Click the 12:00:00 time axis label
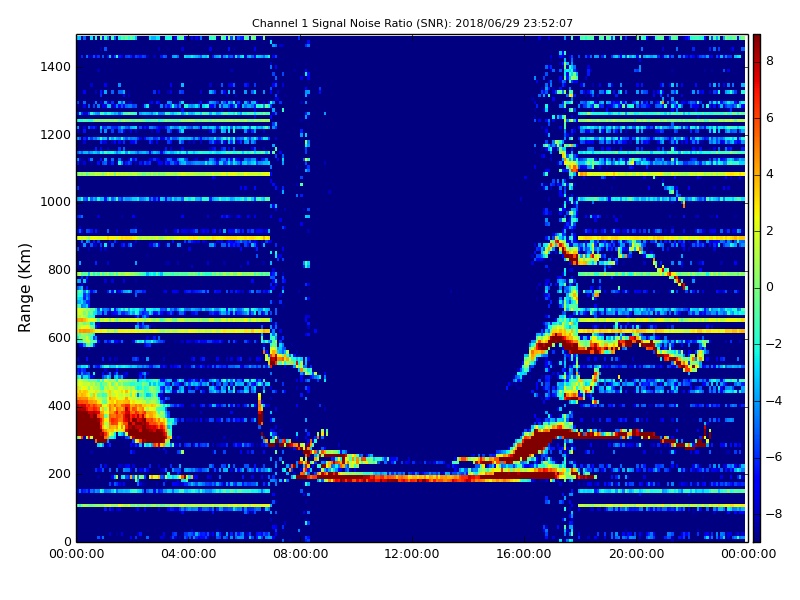 412,554
